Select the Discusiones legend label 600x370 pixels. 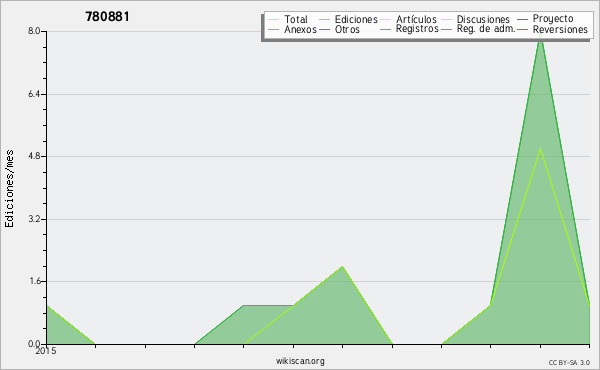tap(483, 19)
